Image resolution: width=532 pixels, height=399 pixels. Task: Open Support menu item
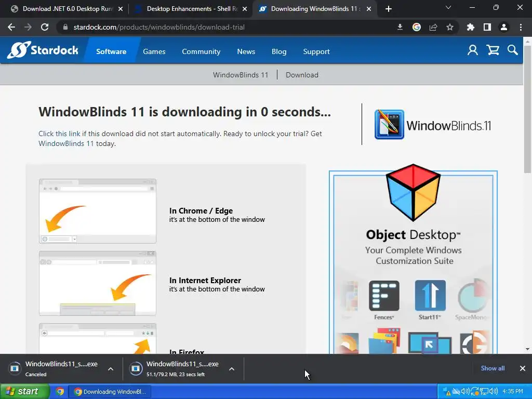[x=316, y=51]
